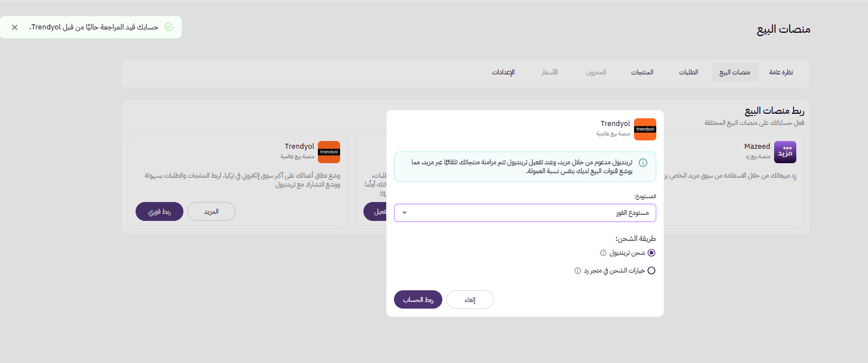The width and height of the screenshot is (868, 363).
Task: Go to the المنتجات tab
Action: [x=642, y=73]
